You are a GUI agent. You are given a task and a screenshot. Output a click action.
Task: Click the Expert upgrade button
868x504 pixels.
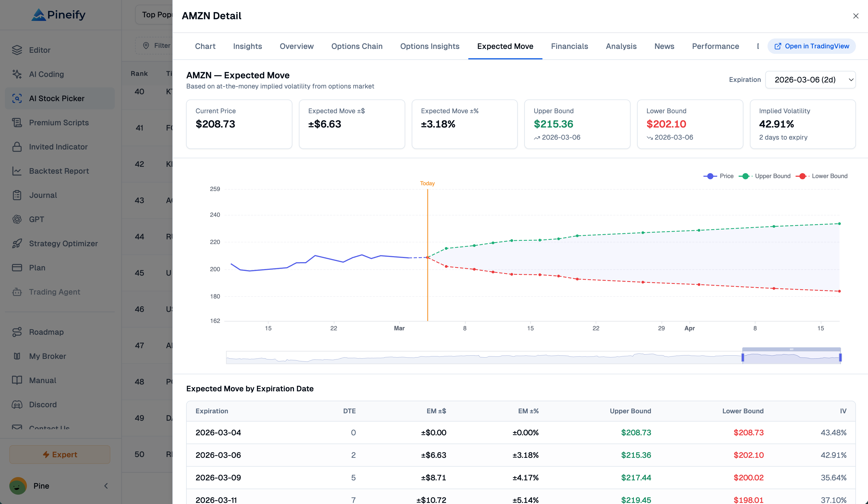60,454
